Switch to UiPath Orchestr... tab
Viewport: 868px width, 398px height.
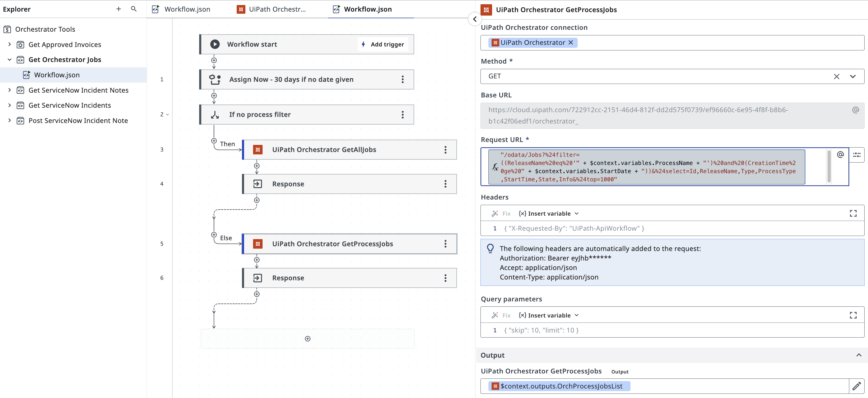272,9
